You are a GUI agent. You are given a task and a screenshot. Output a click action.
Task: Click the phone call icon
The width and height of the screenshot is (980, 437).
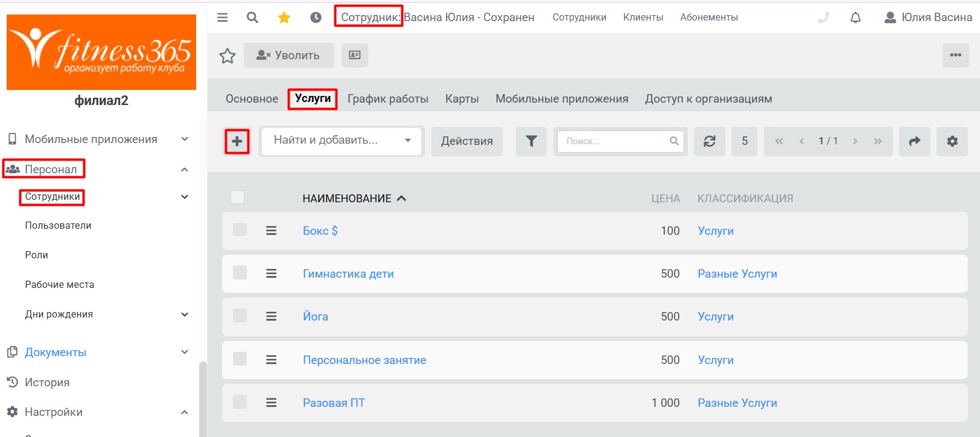(824, 18)
